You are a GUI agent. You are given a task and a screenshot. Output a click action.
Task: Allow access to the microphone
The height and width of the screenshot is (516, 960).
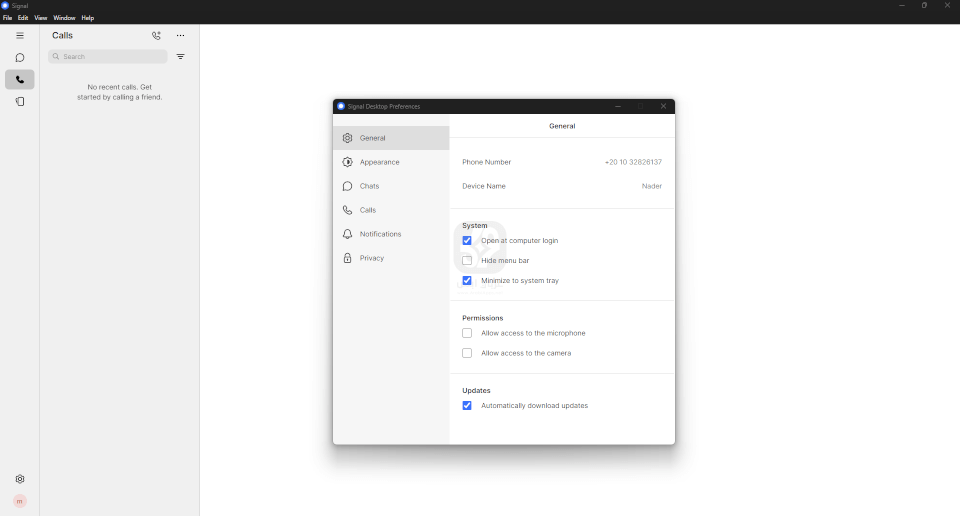467,333
